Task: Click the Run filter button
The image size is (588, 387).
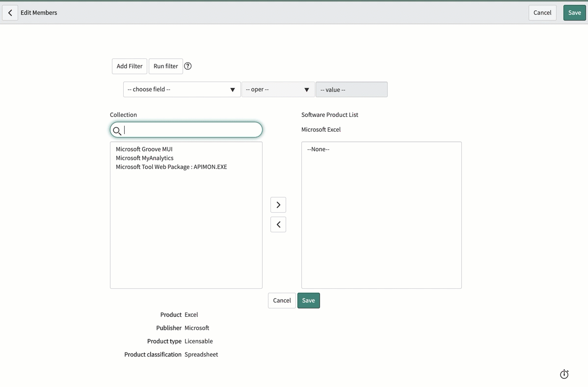Action: pos(166,66)
